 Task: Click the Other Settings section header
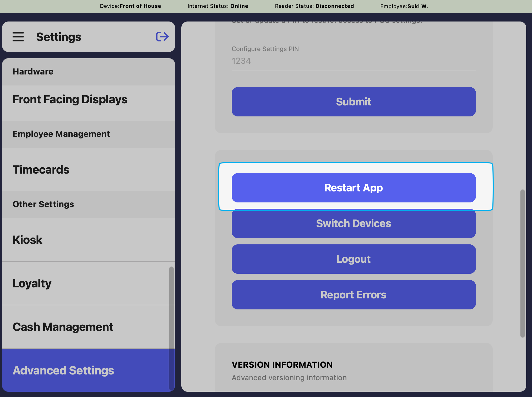point(43,204)
